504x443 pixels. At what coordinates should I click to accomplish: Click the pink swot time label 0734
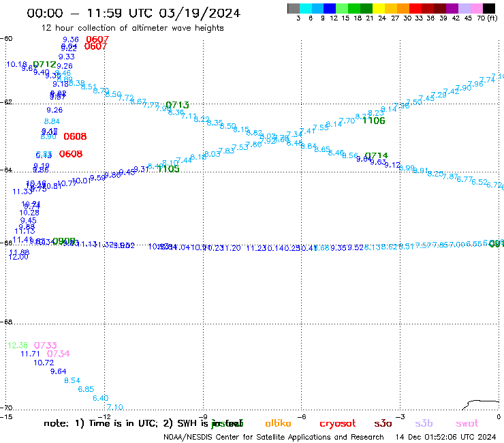tap(58, 354)
